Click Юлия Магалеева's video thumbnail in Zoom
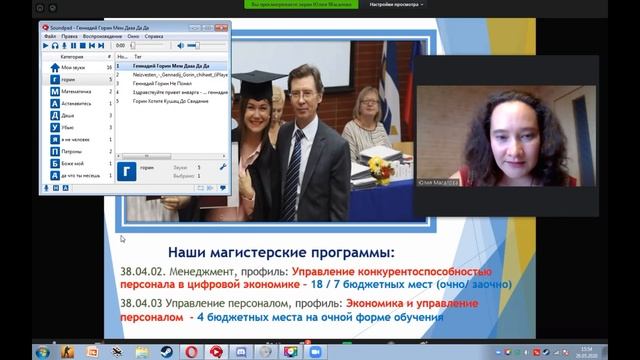The image size is (640, 360). coord(506,136)
